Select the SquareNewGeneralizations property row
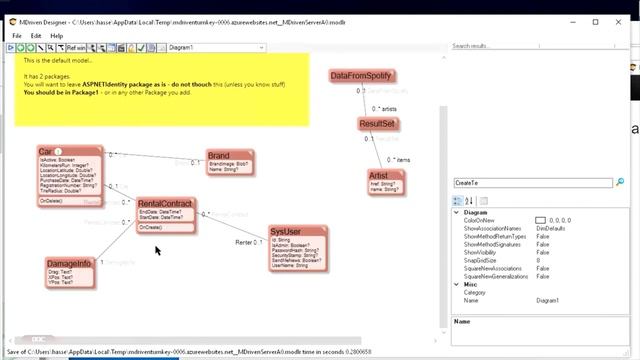 point(540,276)
